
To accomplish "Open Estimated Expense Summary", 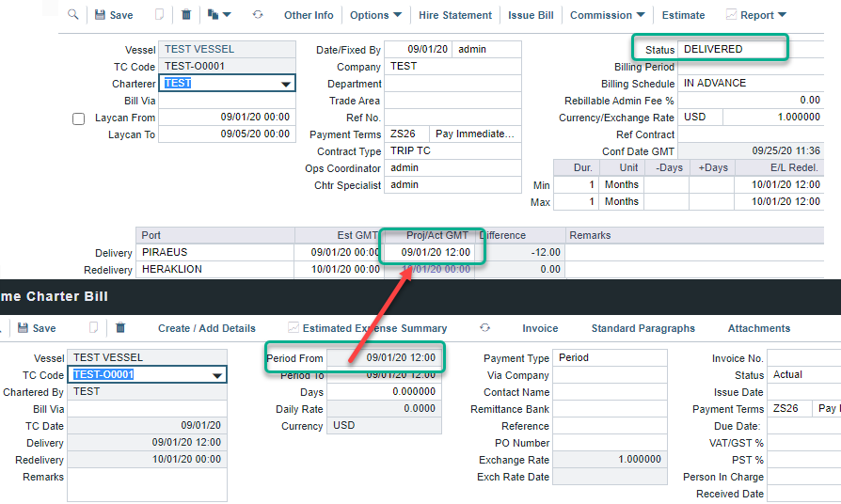I will (x=367, y=328).
